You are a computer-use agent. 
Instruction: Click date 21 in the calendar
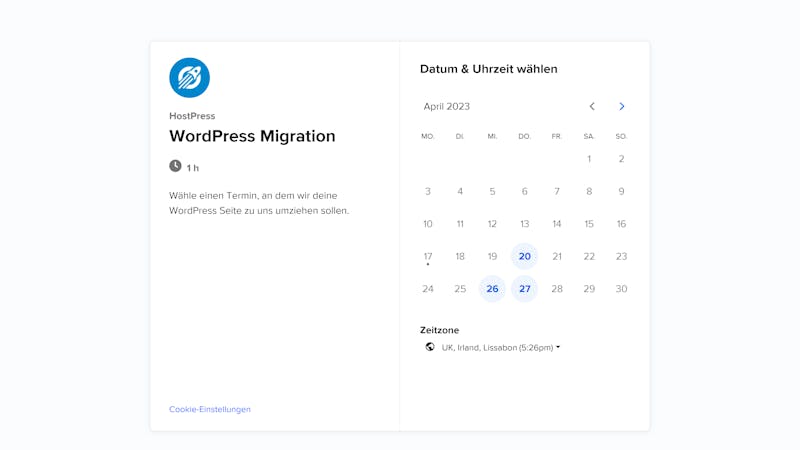(557, 256)
